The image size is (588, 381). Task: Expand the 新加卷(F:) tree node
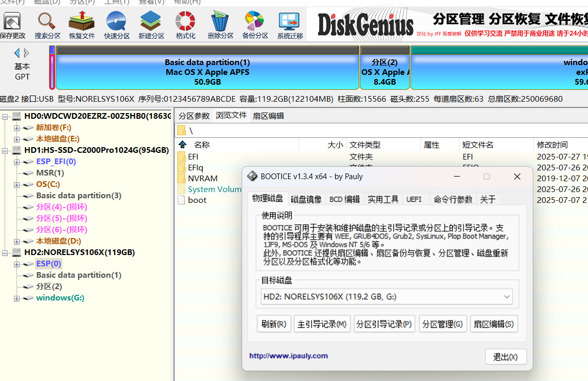pyautogui.click(x=17, y=128)
